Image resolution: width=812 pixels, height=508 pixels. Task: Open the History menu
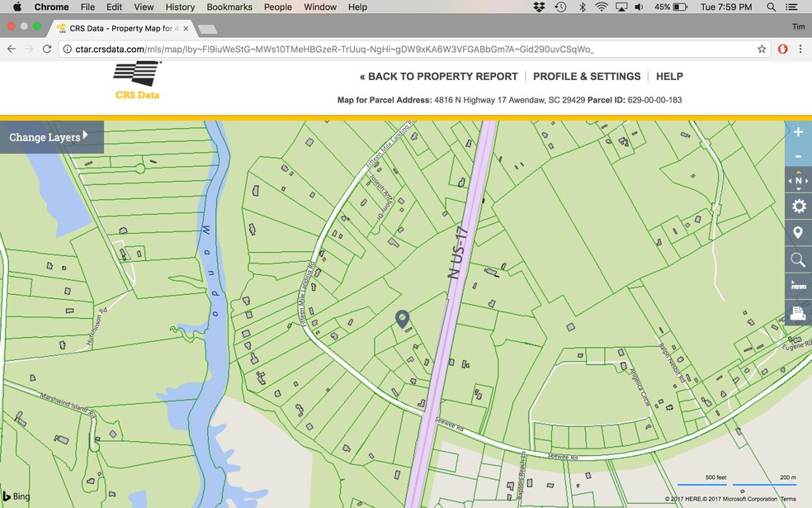coord(180,7)
